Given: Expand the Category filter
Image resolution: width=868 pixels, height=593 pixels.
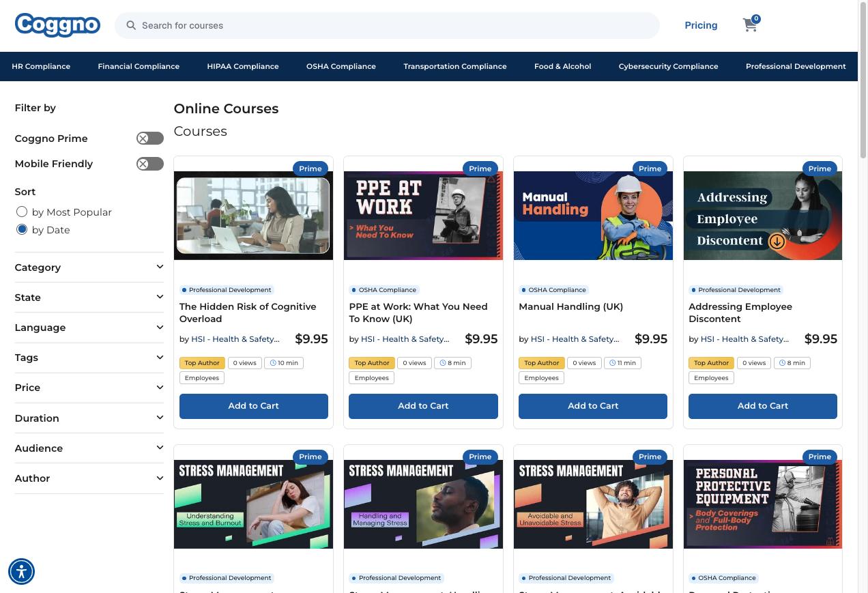Looking at the screenshot, I should tap(89, 267).
